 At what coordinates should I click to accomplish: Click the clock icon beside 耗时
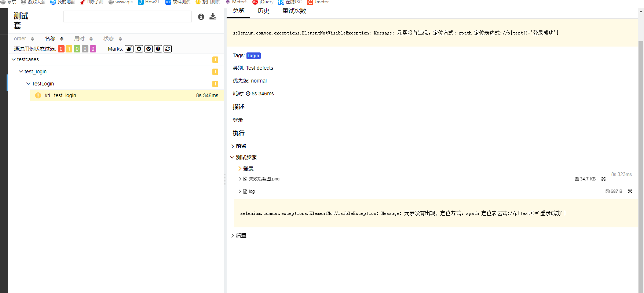(248, 94)
